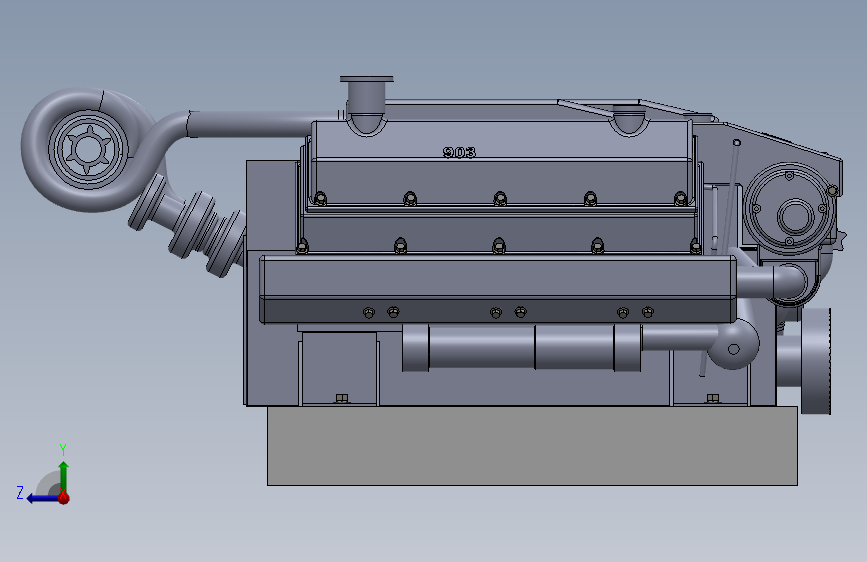This screenshot has height=562, width=867.
Task: Click the green Y axis arrow of the triad
Action: pyautogui.click(x=64, y=475)
